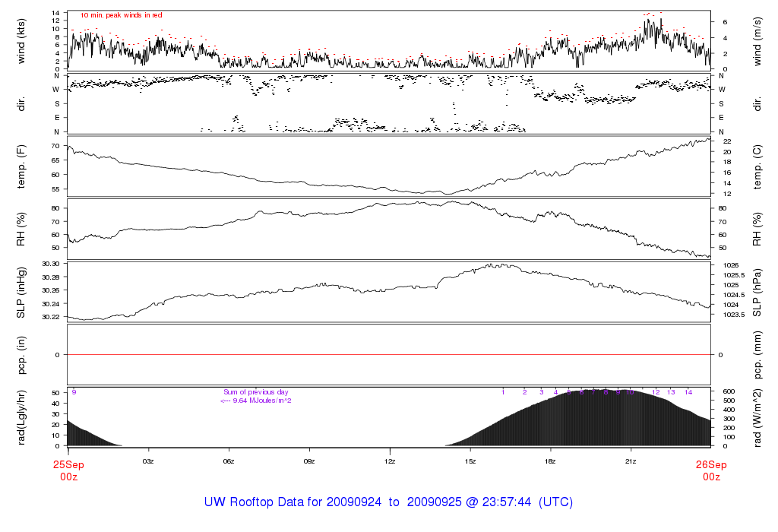Click the 06z time axis tick
This screenshot has width=778, height=532.
pyautogui.click(x=229, y=461)
